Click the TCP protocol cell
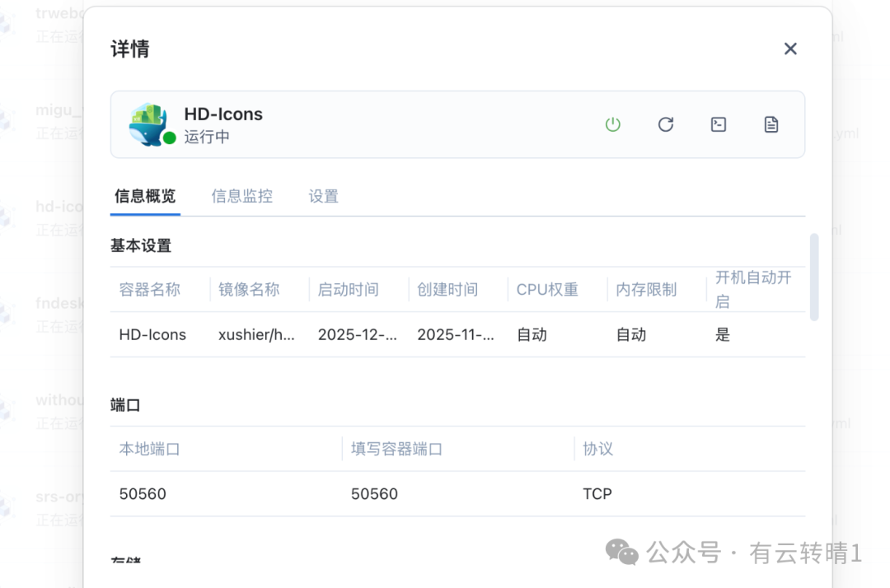 pyautogui.click(x=597, y=494)
